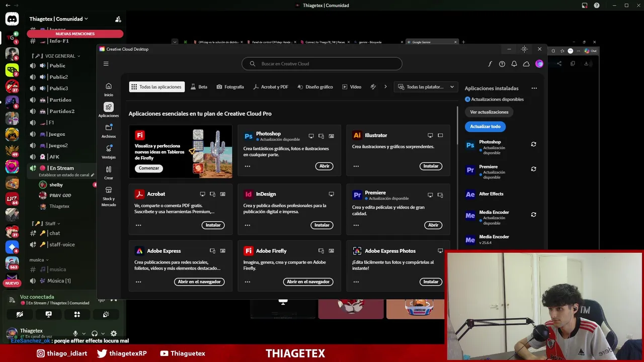644x362 pixels.
Task: Open Discord soundboard button
Action: (106, 314)
